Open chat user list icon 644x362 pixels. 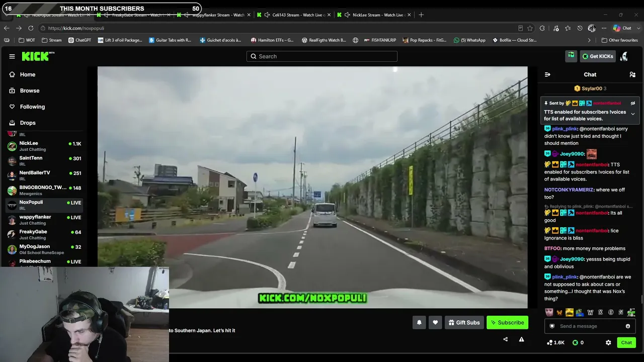tap(632, 74)
